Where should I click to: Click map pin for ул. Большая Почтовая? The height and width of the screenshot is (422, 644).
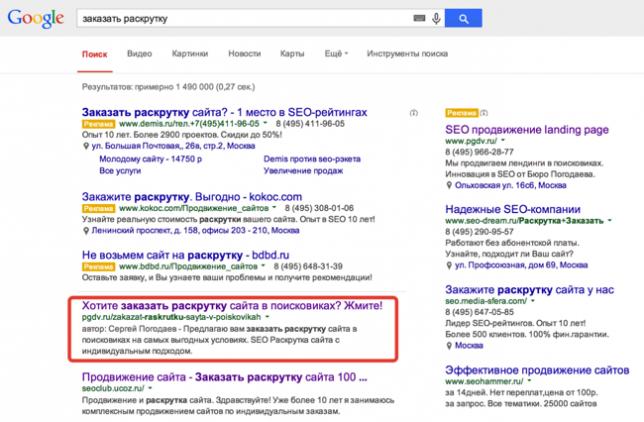point(86,146)
